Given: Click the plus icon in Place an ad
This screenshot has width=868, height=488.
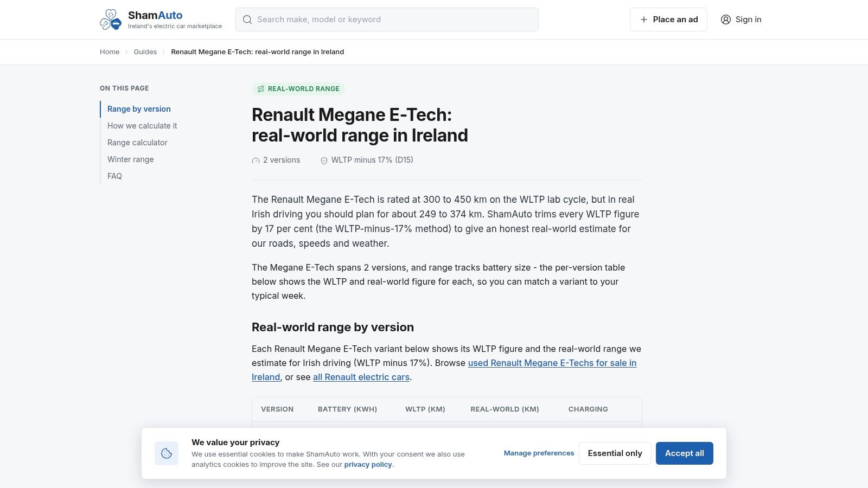Looking at the screenshot, I should pyautogui.click(x=644, y=20).
